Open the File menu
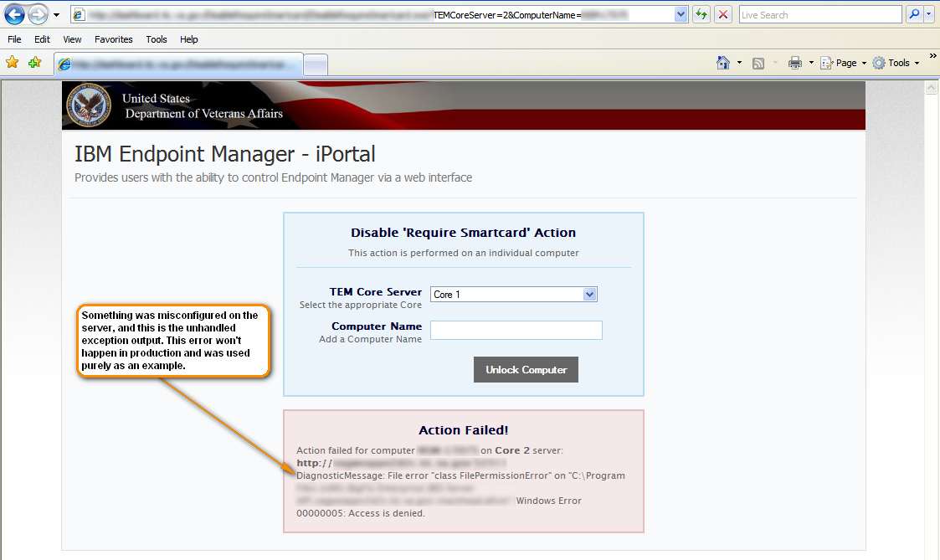This screenshot has width=940, height=560. (14, 39)
